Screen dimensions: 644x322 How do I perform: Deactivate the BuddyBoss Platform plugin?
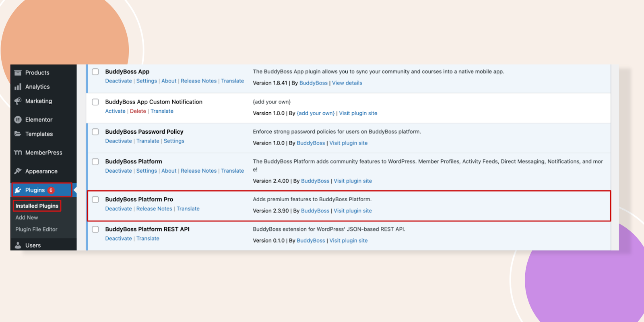118,171
